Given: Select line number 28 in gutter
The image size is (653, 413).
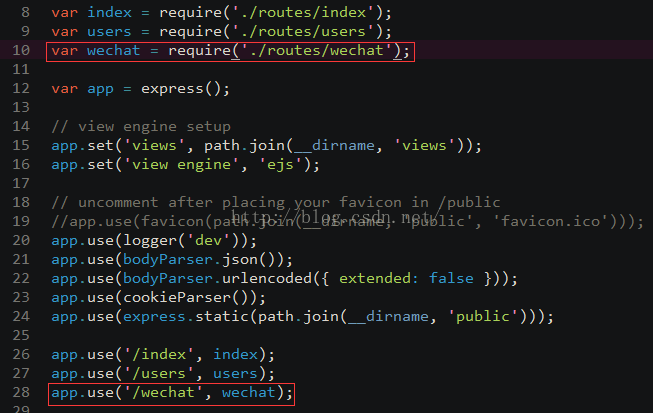Looking at the screenshot, I should (21, 392).
